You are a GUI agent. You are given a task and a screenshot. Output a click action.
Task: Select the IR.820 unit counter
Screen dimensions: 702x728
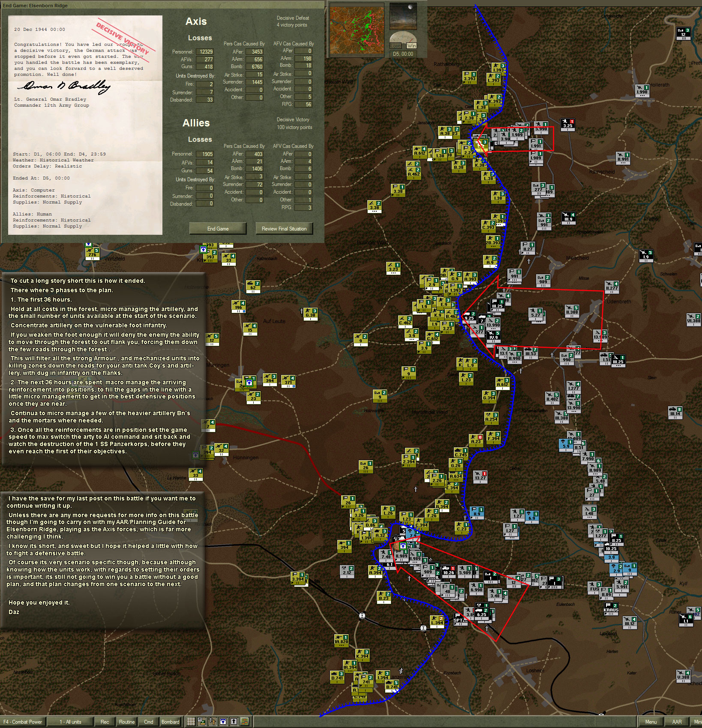(342, 640)
